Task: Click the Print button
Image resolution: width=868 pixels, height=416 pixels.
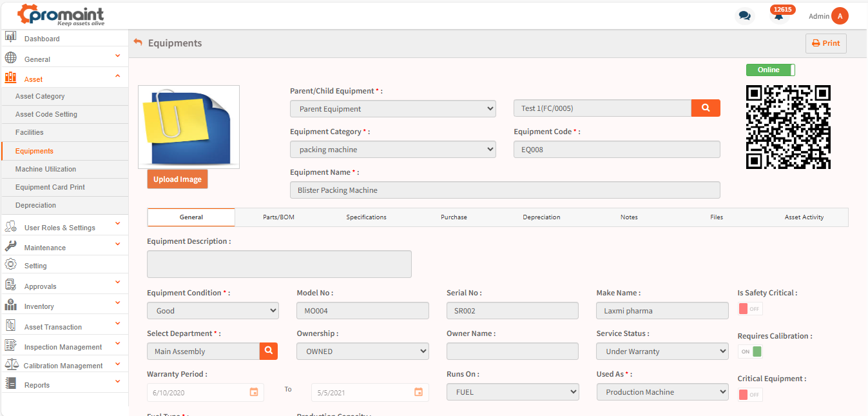Action: (825, 43)
